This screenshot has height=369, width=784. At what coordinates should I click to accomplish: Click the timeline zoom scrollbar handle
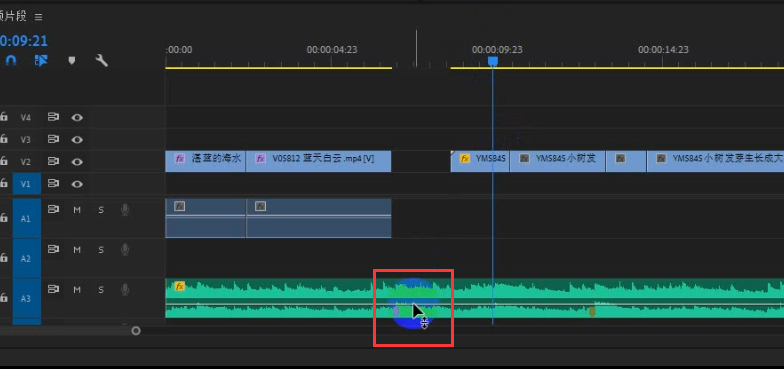coord(136,330)
